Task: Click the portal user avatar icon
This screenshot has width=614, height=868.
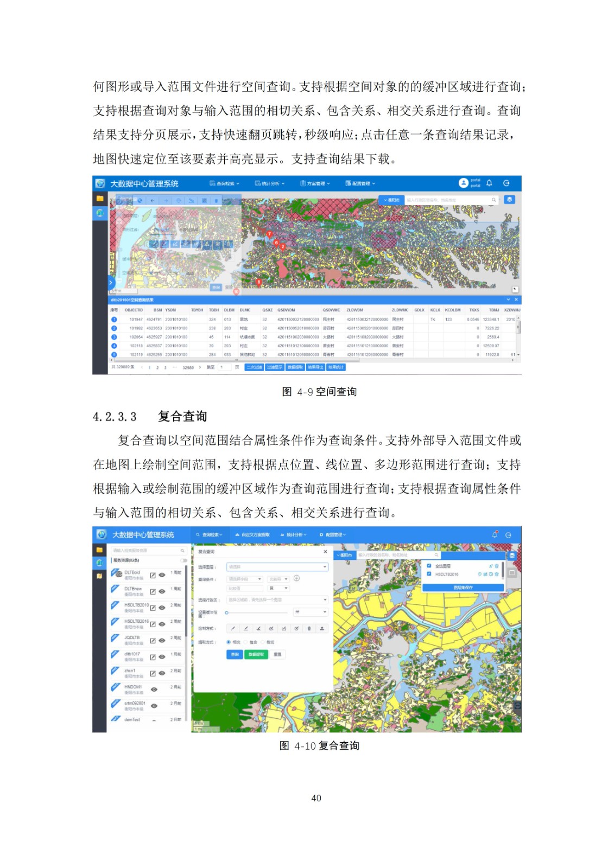Action: pos(463,183)
